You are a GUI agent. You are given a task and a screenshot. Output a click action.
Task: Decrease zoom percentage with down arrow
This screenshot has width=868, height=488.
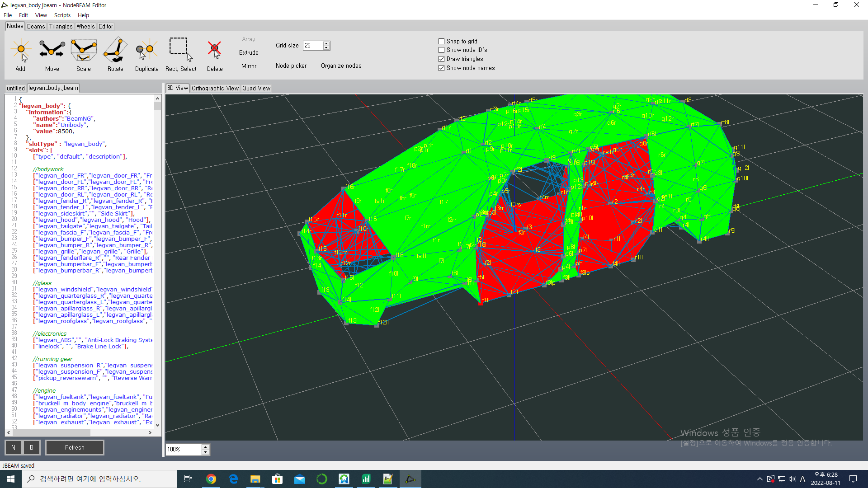coord(206,452)
